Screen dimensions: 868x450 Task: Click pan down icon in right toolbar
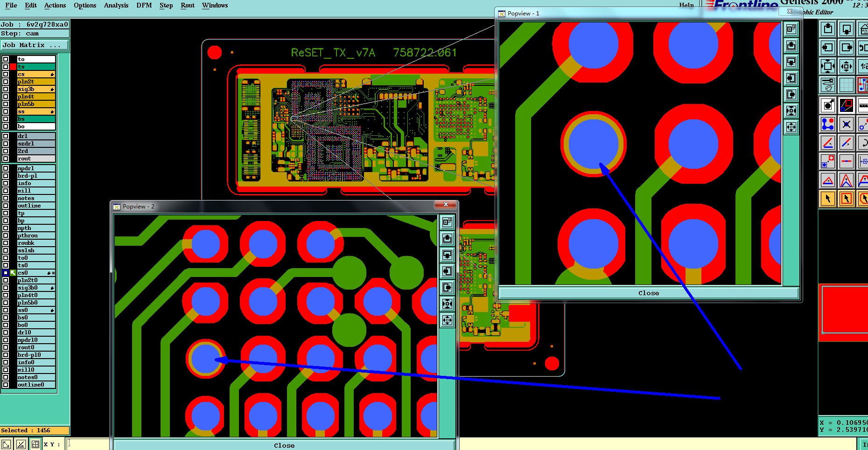(846, 29)
